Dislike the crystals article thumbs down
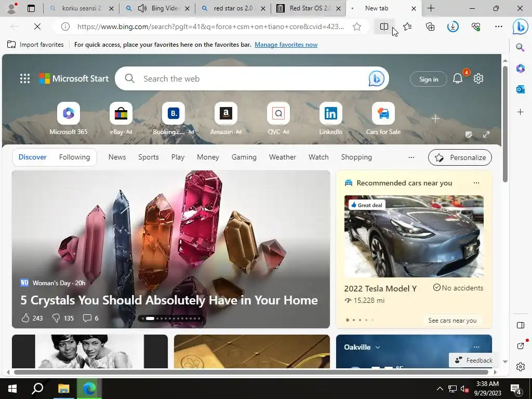 coord(56,318)
